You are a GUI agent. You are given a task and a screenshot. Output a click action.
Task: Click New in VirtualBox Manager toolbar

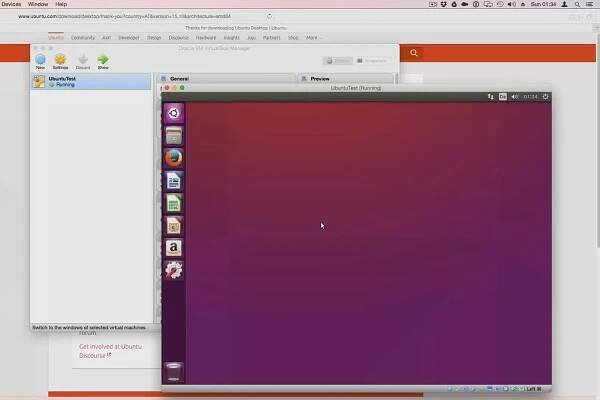40,62
